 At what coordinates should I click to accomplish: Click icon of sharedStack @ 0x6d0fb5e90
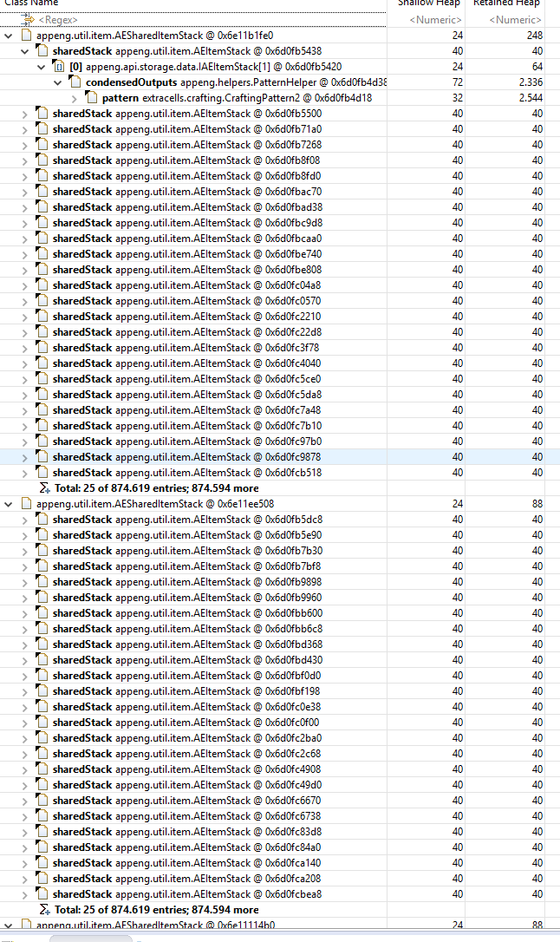point(42,534)
